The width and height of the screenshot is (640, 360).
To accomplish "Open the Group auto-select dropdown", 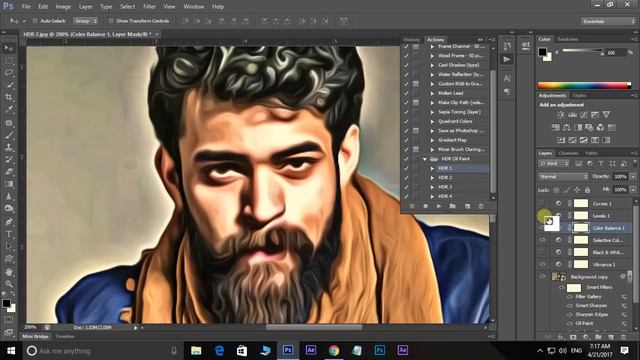I will [85, 21].
